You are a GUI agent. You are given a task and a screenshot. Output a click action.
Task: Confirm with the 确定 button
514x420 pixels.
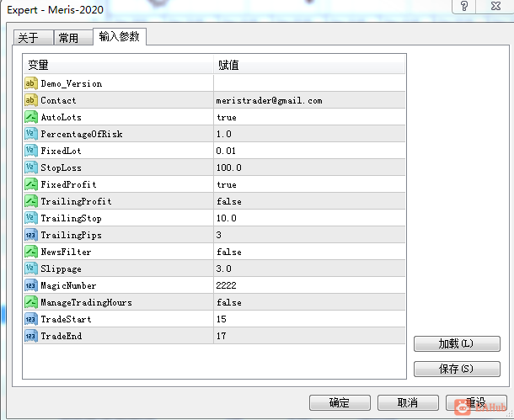click(340, 402)
